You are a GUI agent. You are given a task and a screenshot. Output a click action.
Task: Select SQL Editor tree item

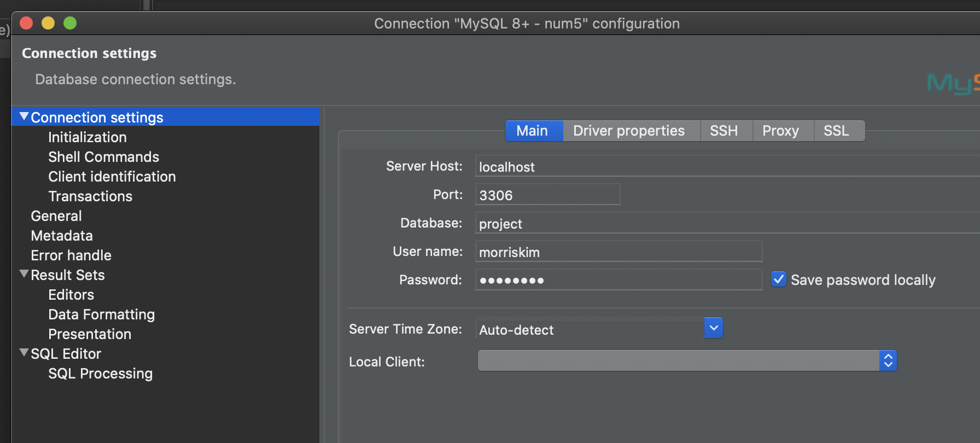click(66, 353)
